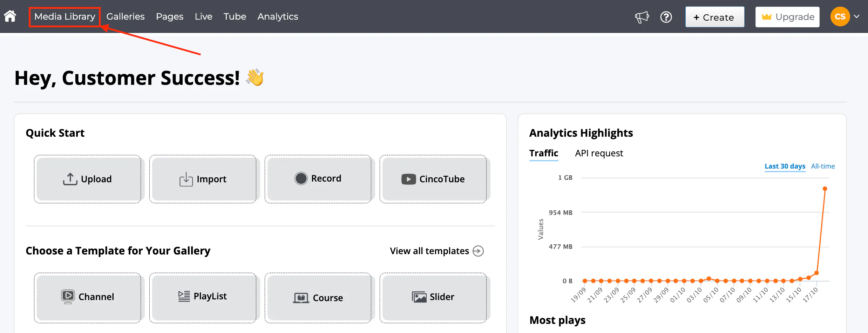Open the help question mark icon
868x333 pixels.
coord(666,17)
